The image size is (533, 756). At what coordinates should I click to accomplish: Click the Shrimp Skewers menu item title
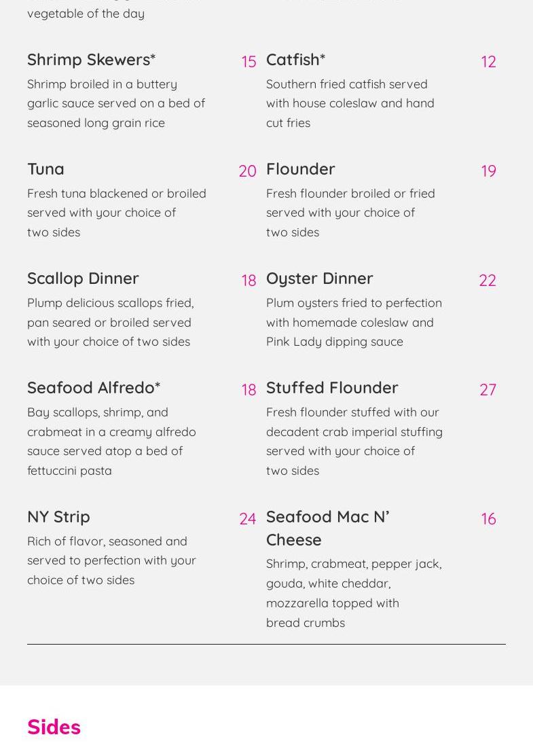91,60
